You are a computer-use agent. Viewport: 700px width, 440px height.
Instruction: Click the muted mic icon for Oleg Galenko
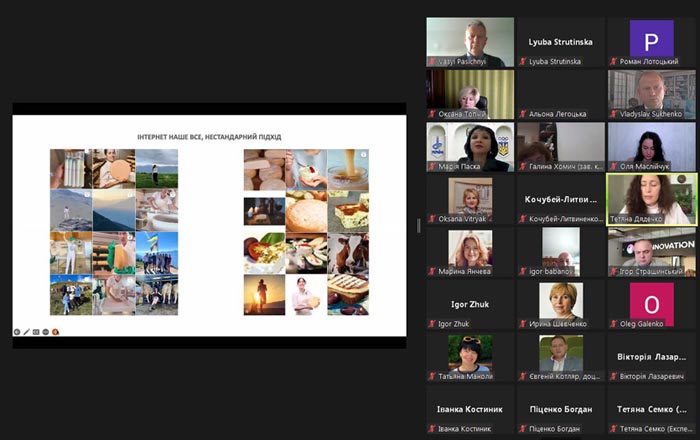614,324
